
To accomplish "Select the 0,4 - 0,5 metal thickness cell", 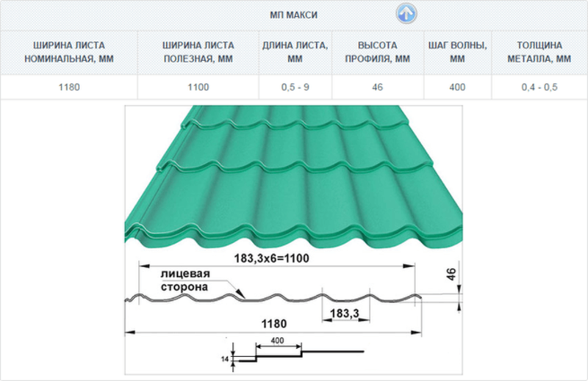I will 539,87.
